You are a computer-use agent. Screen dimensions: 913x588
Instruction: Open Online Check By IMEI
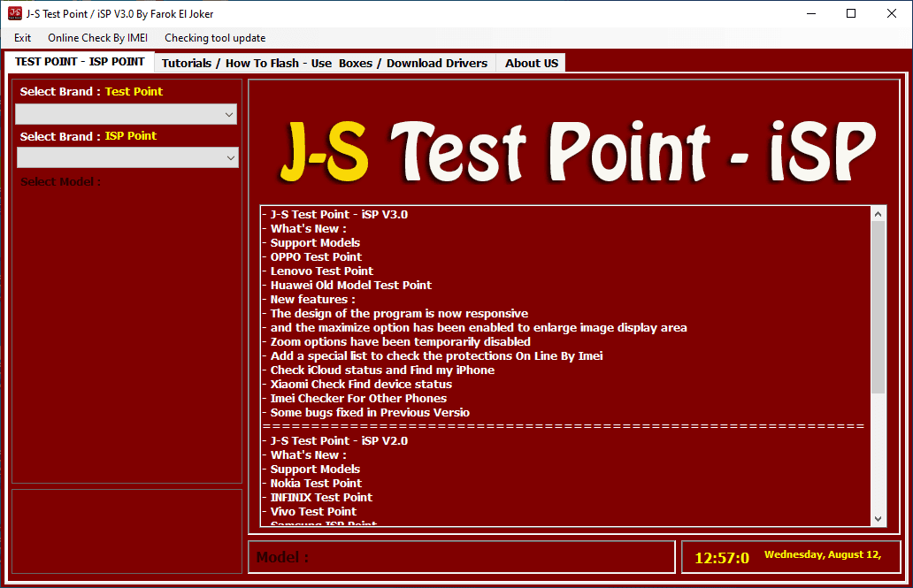click(97, 38)
